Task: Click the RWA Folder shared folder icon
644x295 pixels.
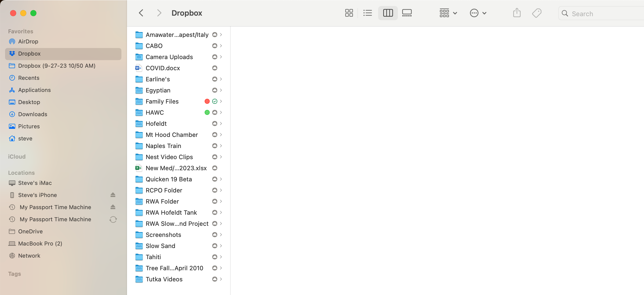Action: [x=139, y=201]
